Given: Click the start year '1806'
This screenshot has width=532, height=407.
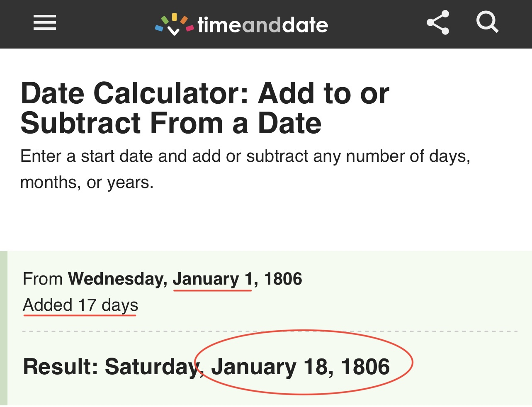Looking at the screenshot, I should (283, 279).
